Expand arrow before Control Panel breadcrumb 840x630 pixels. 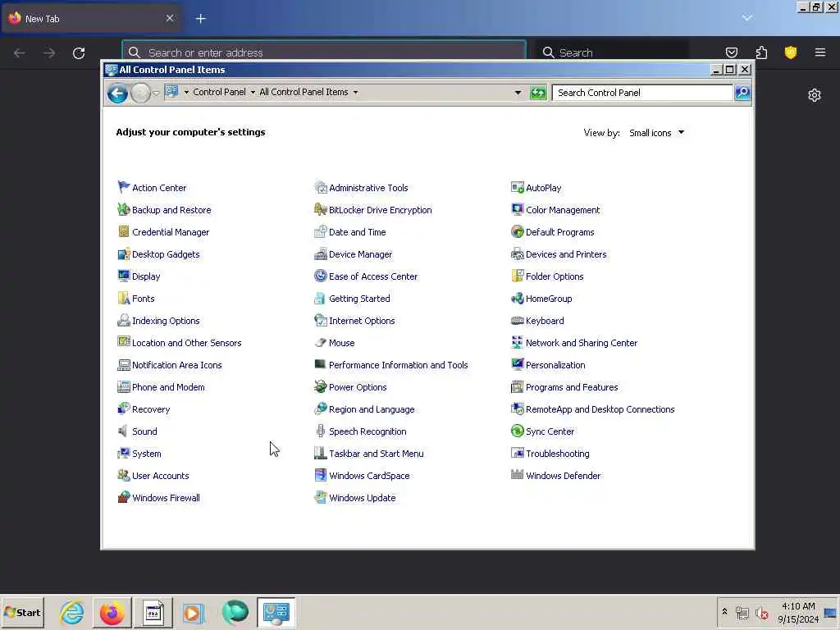click(186, 92)
